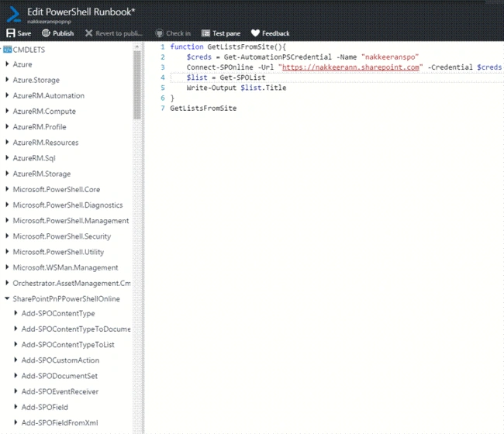Select the AzureRM.Sql module

pos(34,158)
